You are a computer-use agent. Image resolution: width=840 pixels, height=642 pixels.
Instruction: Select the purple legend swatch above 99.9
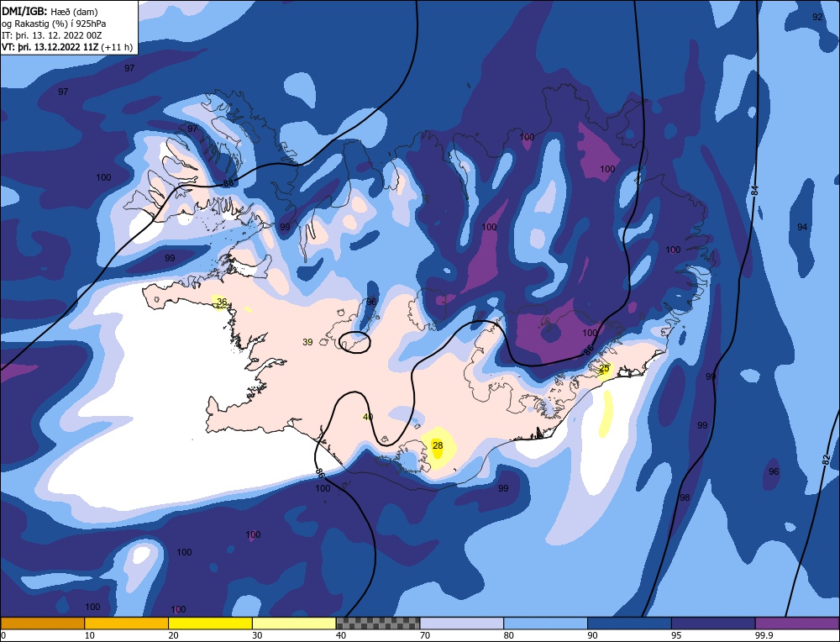point(797,624)
